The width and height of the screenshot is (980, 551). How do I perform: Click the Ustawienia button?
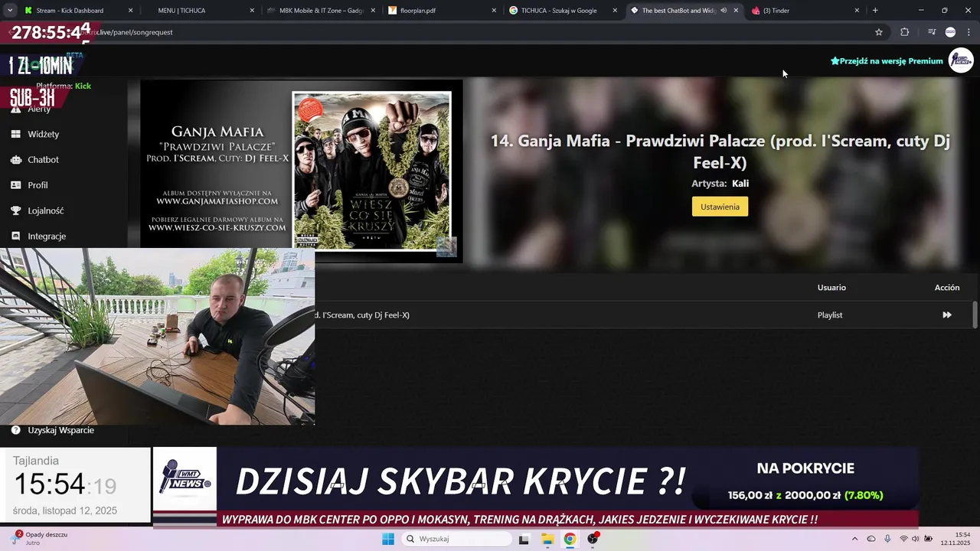[720, 207]
